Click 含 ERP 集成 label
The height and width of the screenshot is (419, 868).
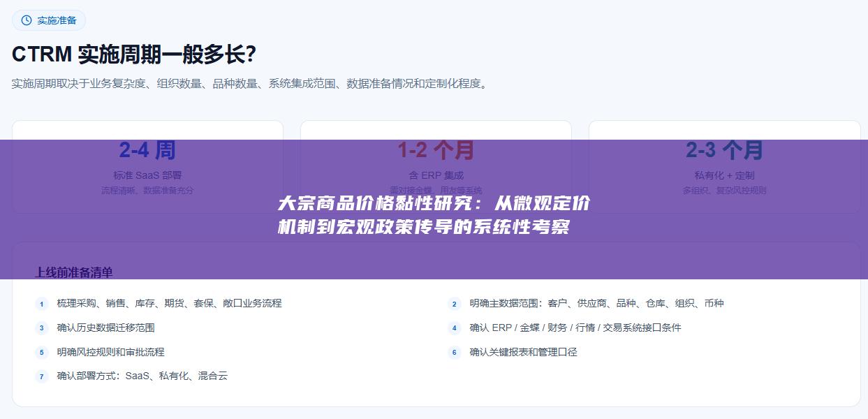(x=436, y=175)
